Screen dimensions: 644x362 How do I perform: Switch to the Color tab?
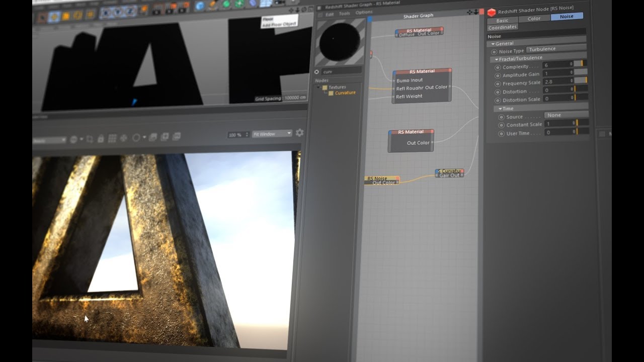(534, 19)
